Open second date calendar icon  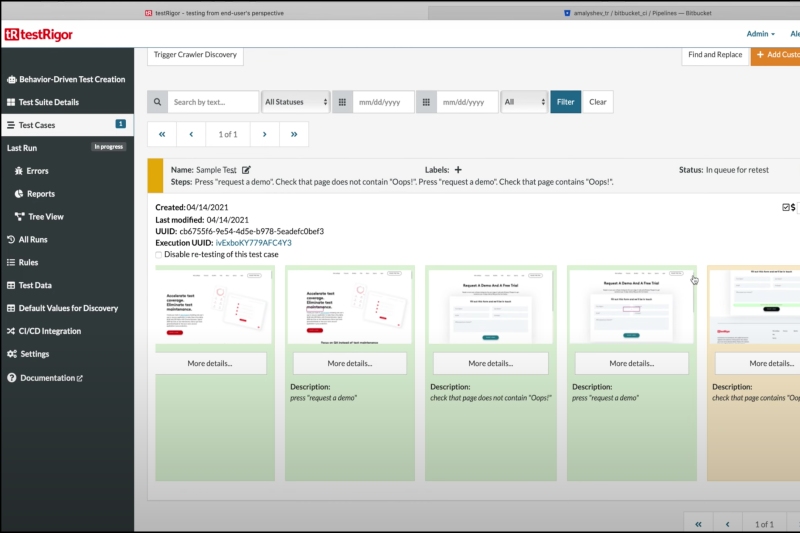426,102
